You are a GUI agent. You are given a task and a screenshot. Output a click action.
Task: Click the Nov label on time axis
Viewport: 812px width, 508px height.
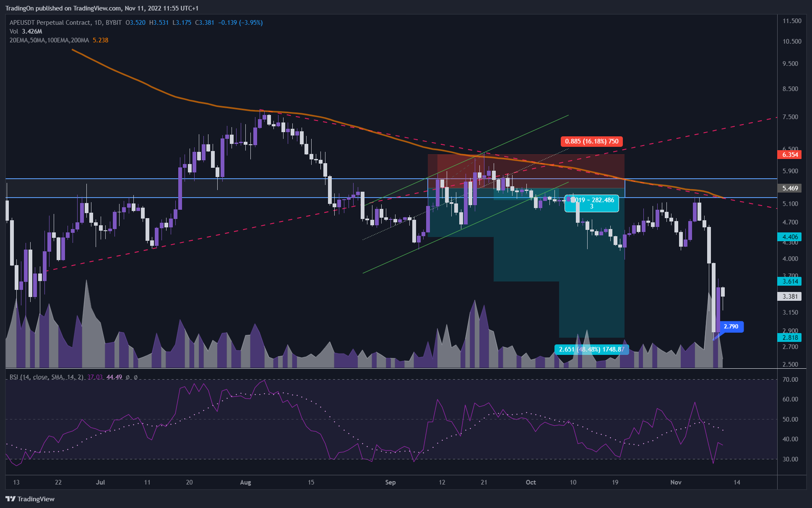(676, 482)
